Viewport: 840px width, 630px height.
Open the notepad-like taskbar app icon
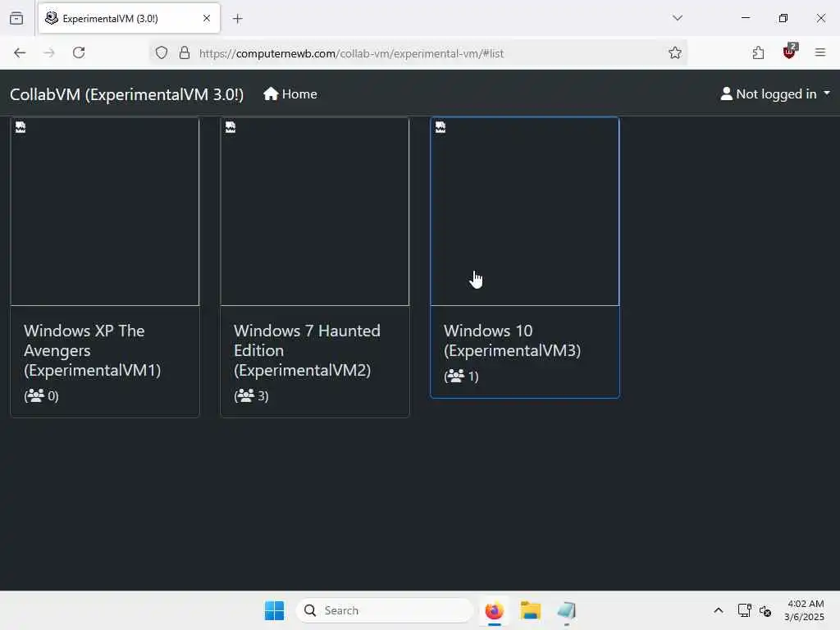pyautogui.click(x=566, y=610)
